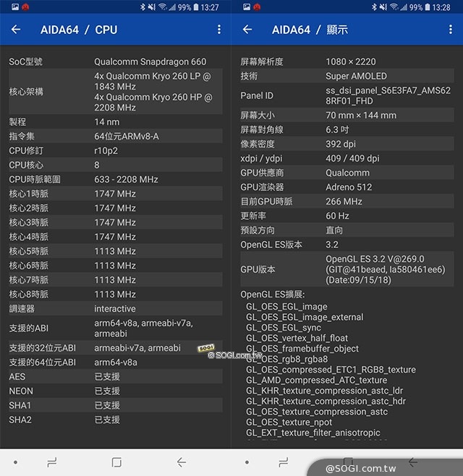This screenshot has width=463, height=476.
Task: Tap the dot icon in left navigation bar
Action: (15, 462)
